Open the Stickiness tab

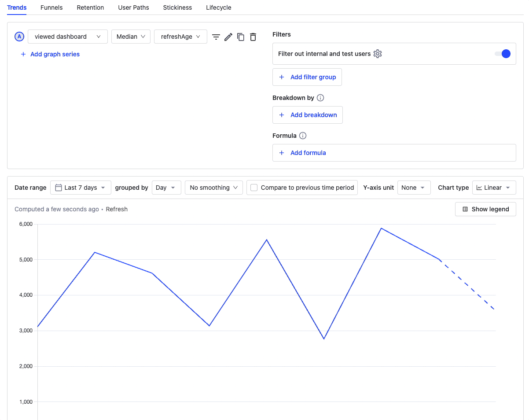tap(177, 7)
